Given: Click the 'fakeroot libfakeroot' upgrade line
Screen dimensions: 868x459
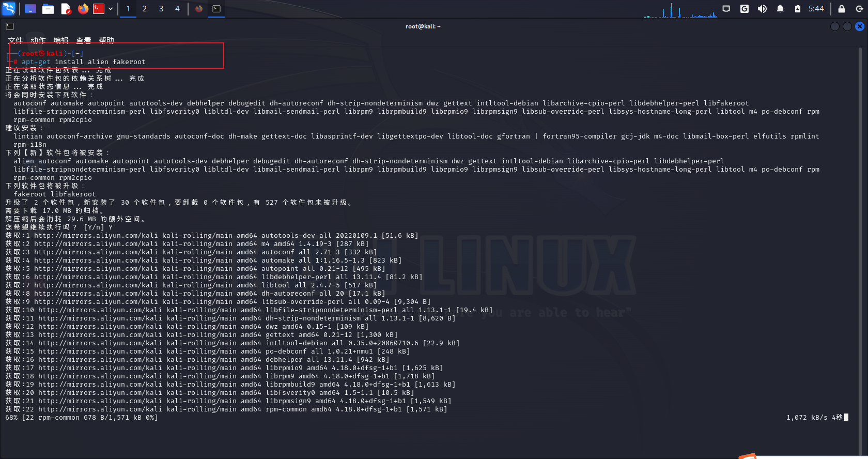Looking at the screenshot, I should click(55, 194).
